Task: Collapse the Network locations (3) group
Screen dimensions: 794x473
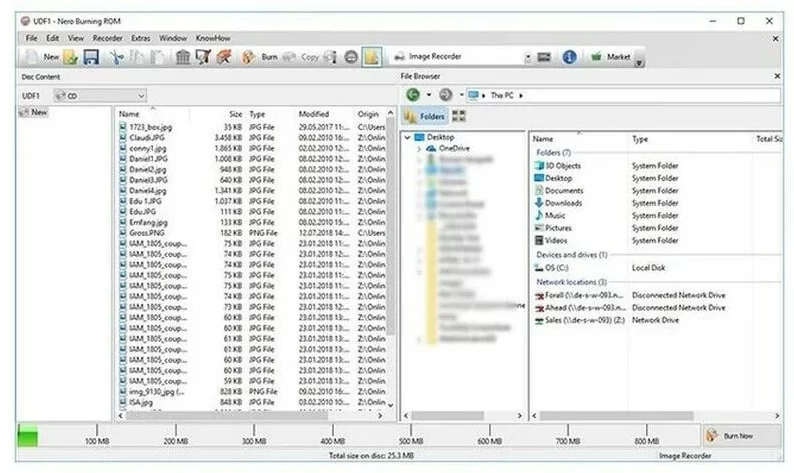Action: coord(571,282)
